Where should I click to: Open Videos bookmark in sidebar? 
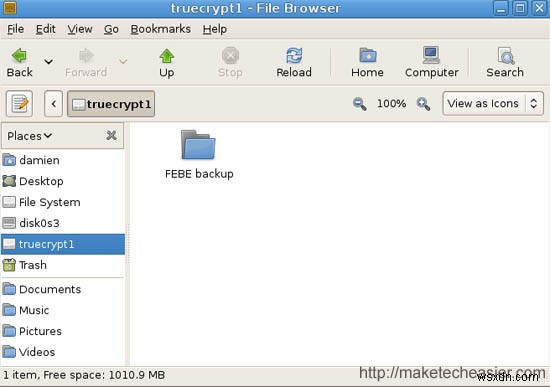[63, 352]
